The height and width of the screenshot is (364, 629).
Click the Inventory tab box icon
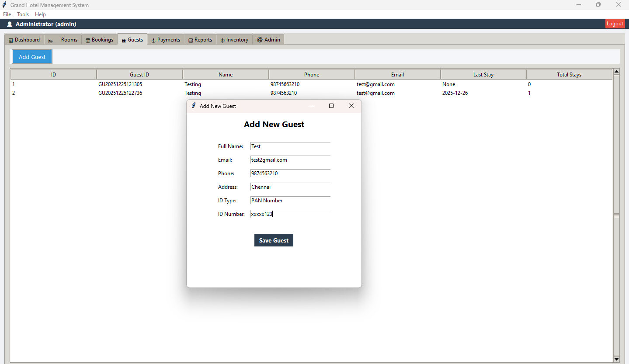(x=222, y=40)
